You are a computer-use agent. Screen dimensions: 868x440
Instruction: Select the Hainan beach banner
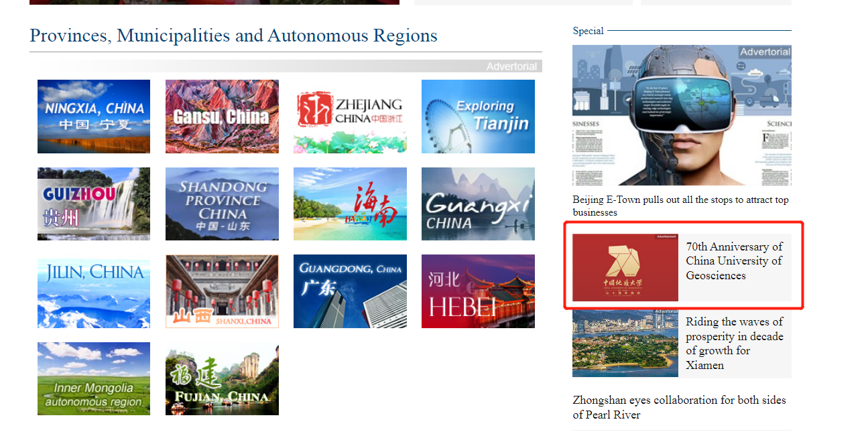350,204
